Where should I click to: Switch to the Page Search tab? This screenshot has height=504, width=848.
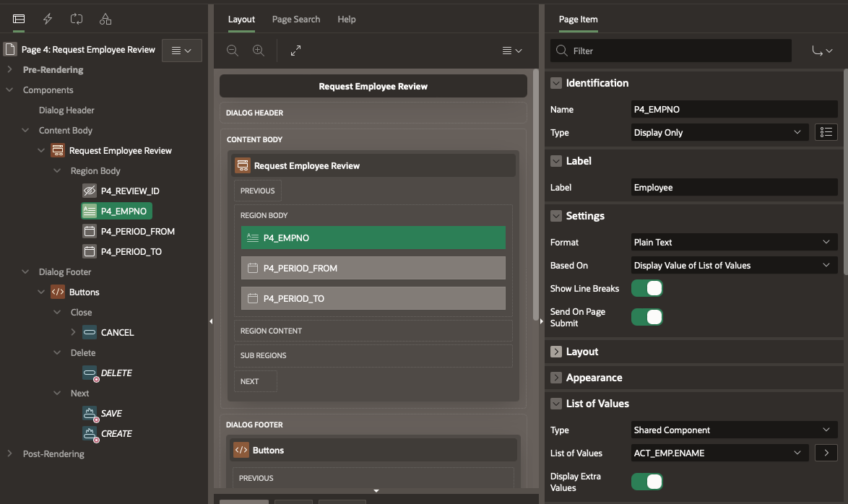(x=296, y=19)
